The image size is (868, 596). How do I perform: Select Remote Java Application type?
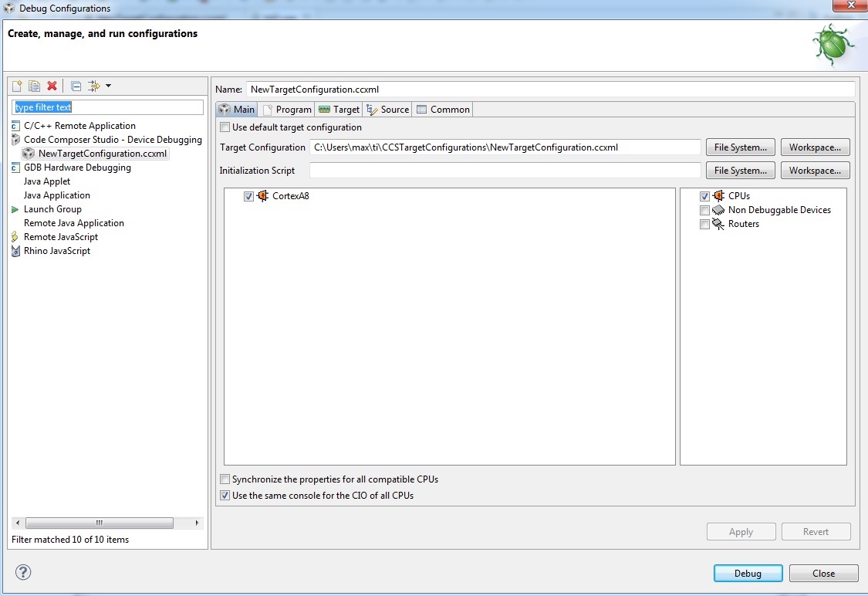[x=74, y=222]
